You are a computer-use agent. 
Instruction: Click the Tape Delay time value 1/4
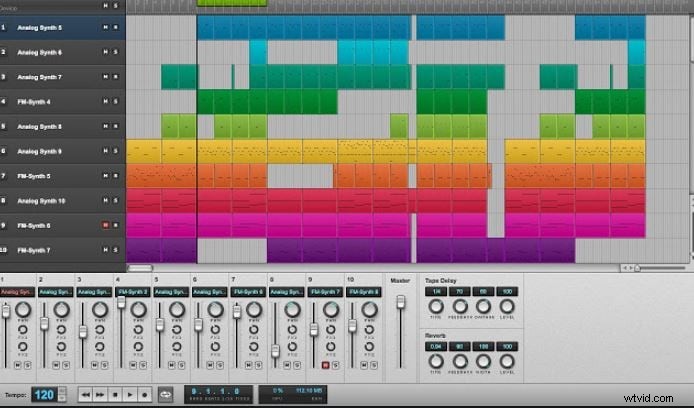tap(436, 292)
